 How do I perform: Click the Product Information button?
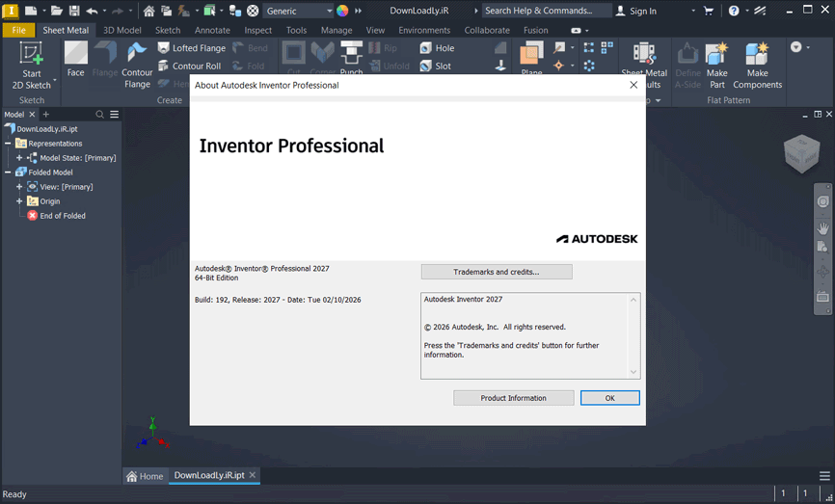pos(513,398)
